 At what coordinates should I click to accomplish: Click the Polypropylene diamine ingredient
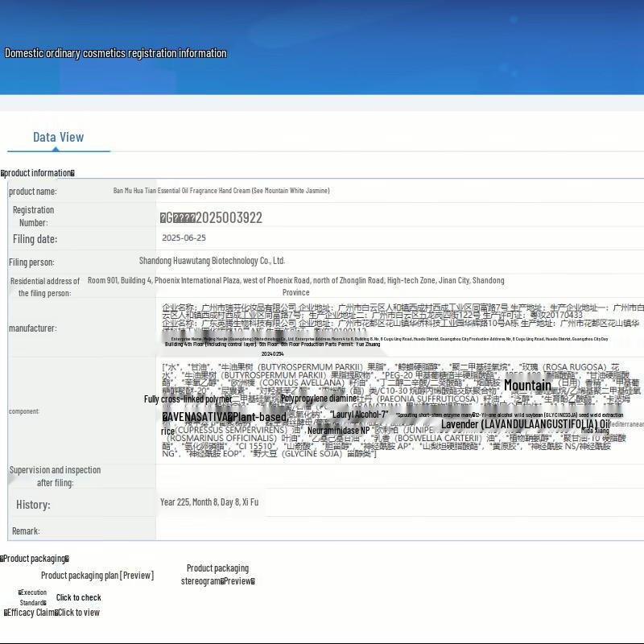(x=319, y=398)
